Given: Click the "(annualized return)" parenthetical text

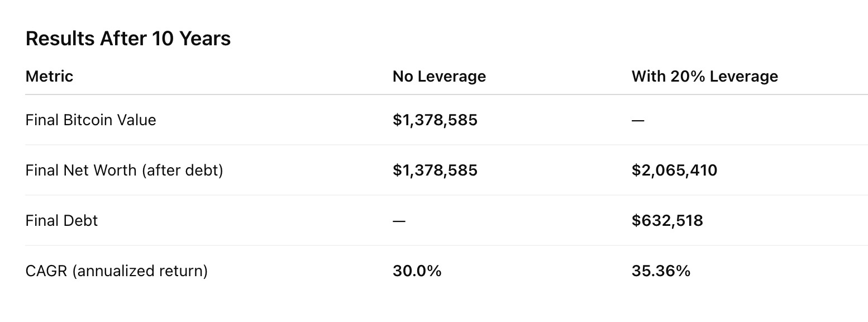Looking at the screenshot, I should point(140,271).
